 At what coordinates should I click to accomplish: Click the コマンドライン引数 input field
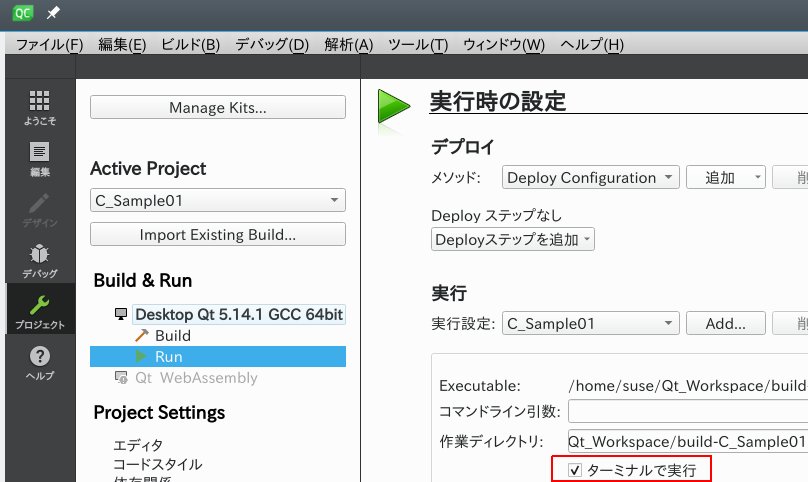tap(688, 412)
